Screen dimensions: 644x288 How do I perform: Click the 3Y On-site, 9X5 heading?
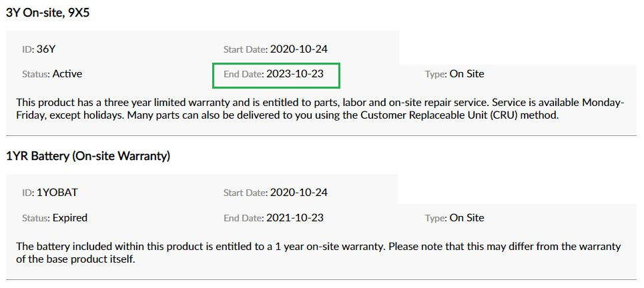coord(47,13)
